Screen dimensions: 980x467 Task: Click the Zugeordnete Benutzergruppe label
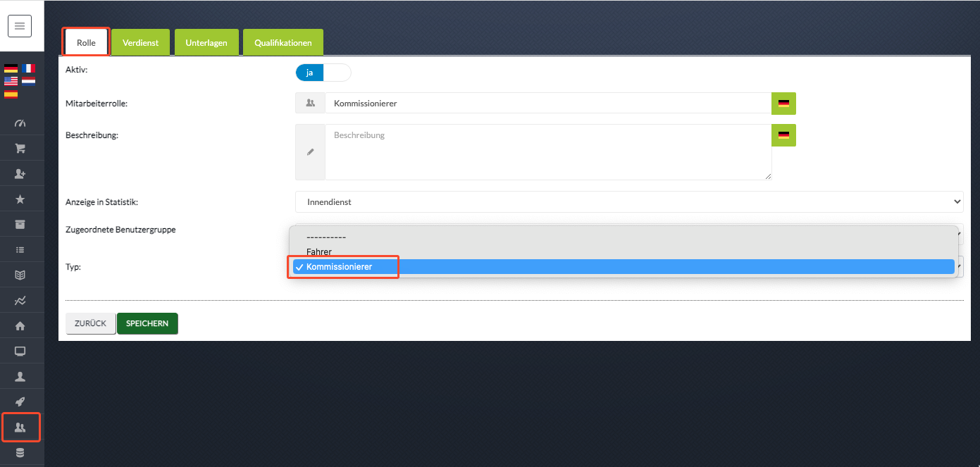click(x=120, y=230)
